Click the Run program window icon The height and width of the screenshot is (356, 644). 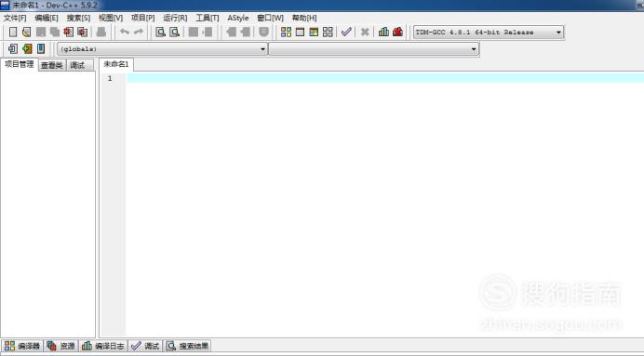coord(300,32)
